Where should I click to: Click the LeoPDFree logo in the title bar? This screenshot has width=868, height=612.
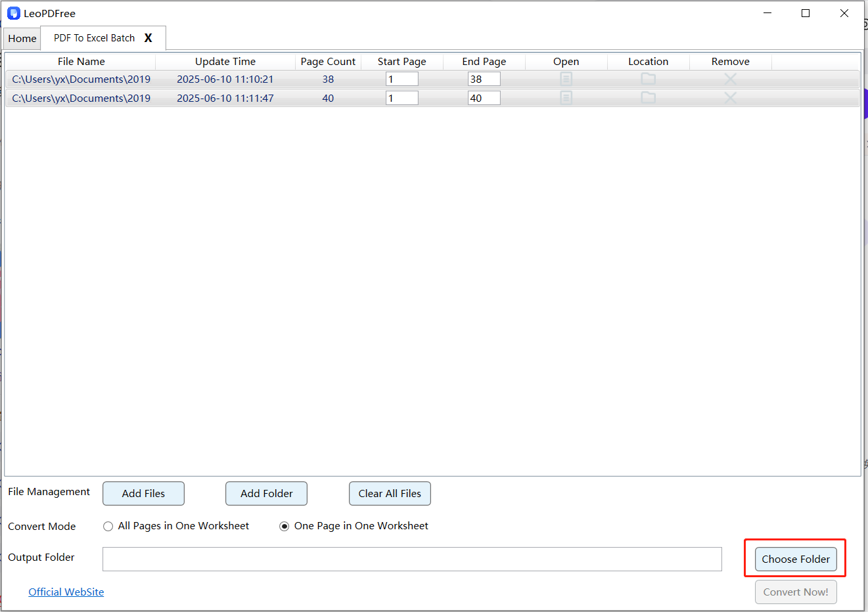coord(14,13)
